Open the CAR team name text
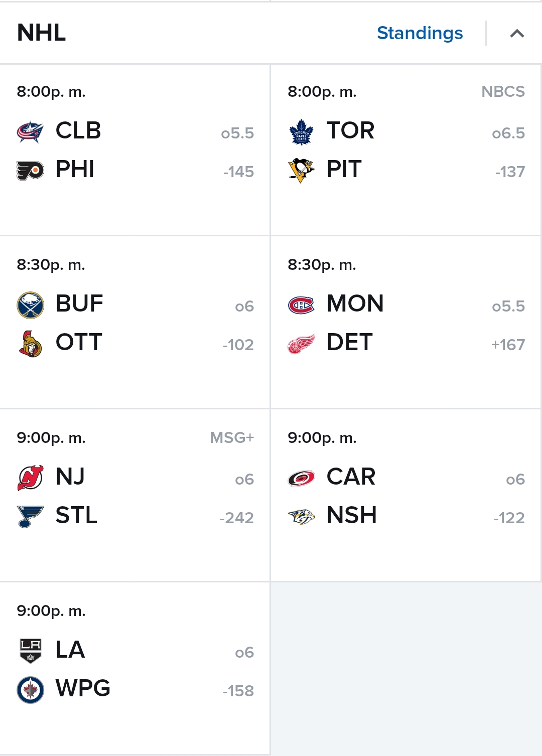The height and width of the screenshot is (756, 542). coord(351,477)
